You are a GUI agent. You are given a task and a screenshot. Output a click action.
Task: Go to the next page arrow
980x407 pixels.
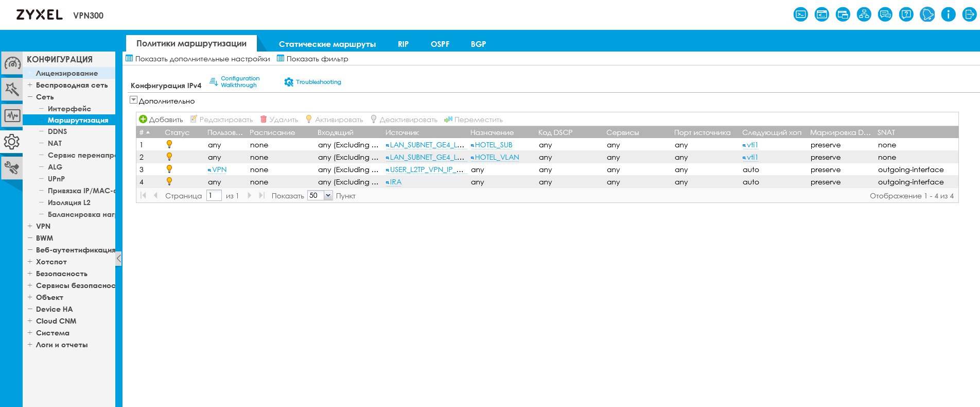point(250,196)
